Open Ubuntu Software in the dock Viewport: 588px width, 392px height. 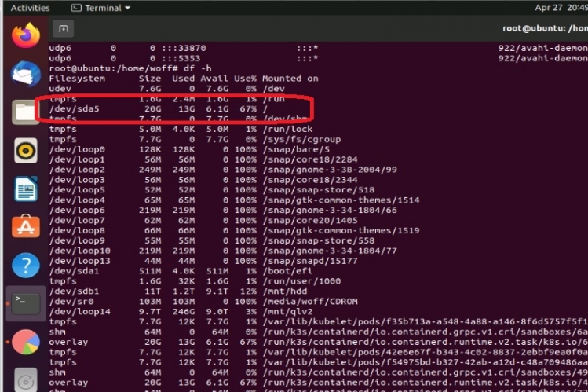pyautogui.click(x=25, y=226)
